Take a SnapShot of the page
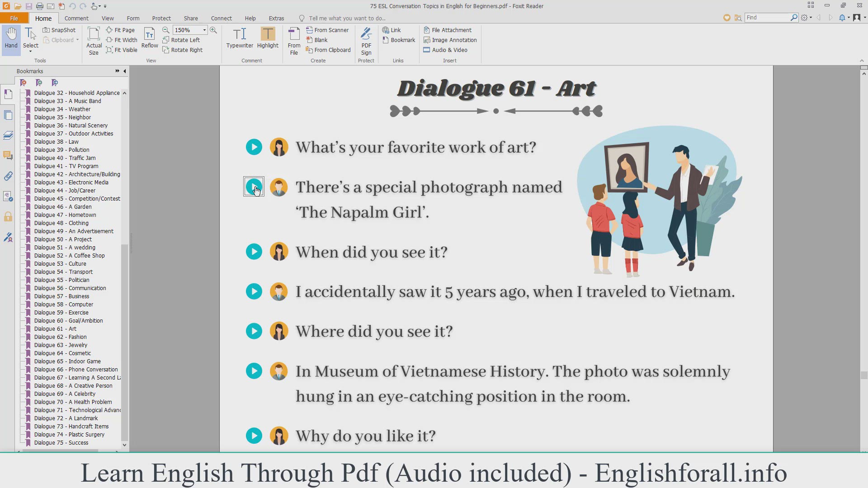Viewport: 868px width, 488px height. click(59, 30)
